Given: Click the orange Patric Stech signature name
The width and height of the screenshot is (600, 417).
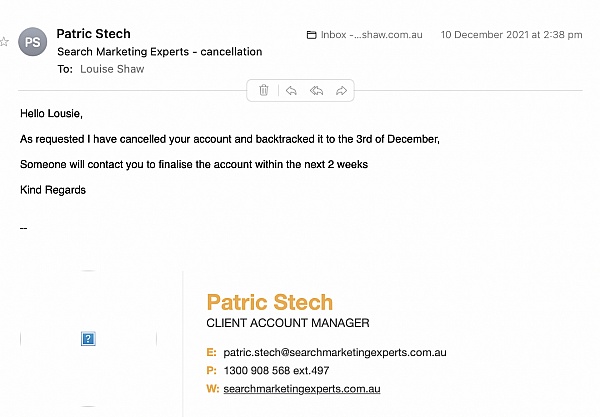Looking at the screenshot, I should click(x=270, y=302).
